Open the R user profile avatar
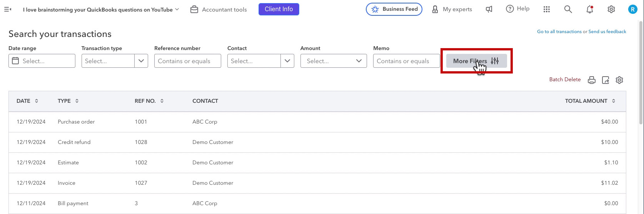 [633, 9]
